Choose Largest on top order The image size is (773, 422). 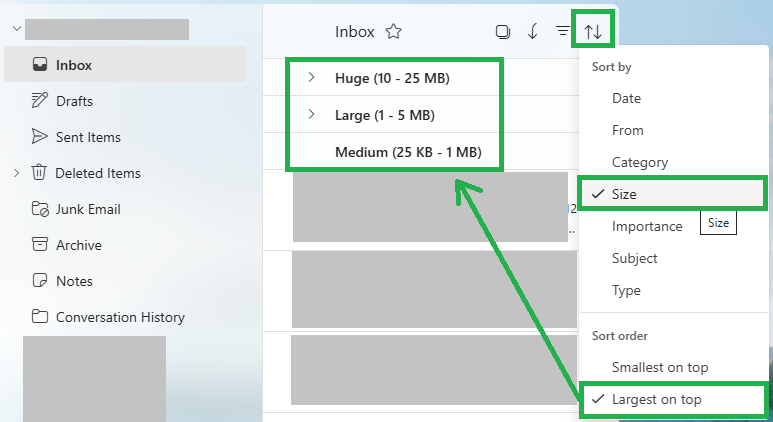pos(673,399)
